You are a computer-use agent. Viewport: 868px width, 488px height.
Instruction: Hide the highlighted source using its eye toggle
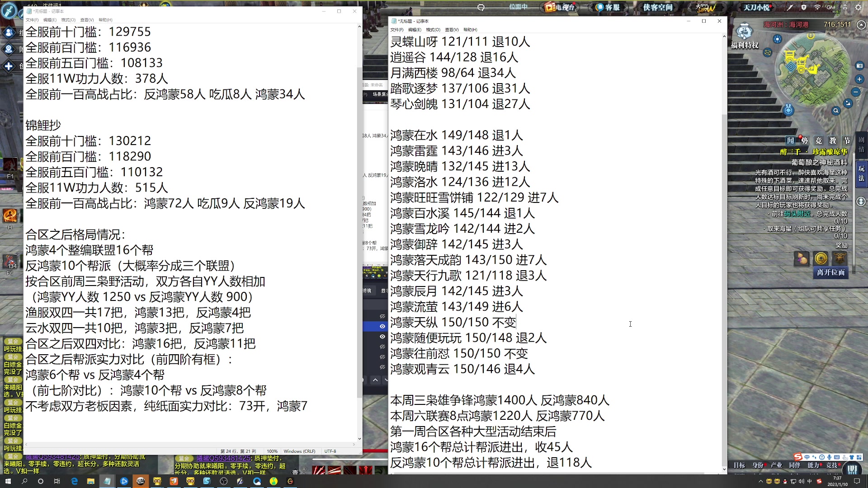coord(382,326)
